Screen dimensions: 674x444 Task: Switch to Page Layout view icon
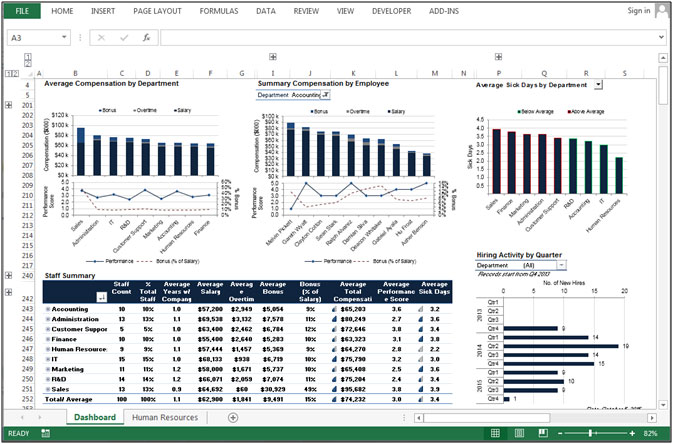coord(519,433)
